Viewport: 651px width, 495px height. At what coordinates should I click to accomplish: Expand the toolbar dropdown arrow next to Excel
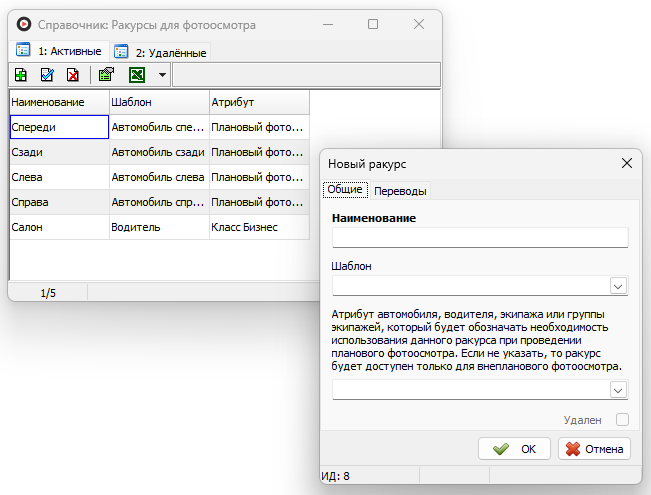tap(162, 75)
